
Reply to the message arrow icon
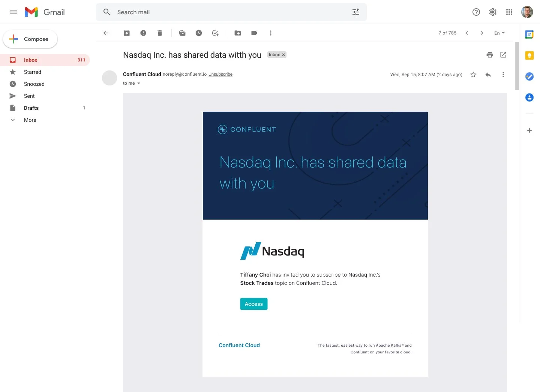coord(488,75)
